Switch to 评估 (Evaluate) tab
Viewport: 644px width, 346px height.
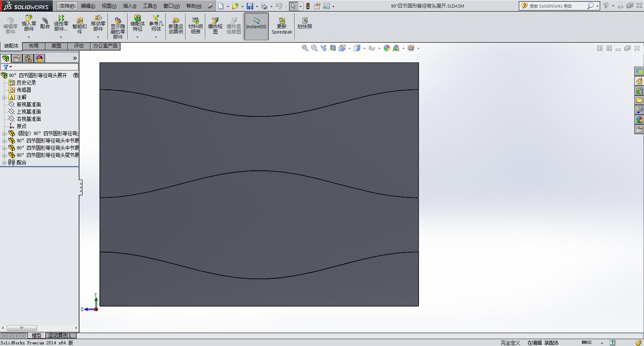click(79, 46)
